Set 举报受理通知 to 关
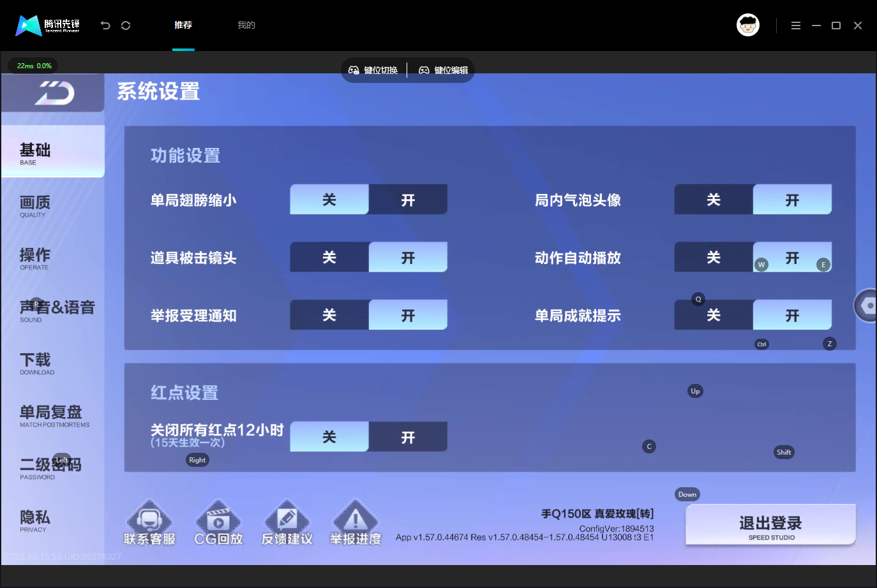 coord(329,315)
